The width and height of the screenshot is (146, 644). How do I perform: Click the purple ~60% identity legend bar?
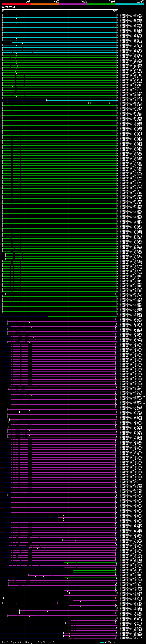(x=73, y=4)
